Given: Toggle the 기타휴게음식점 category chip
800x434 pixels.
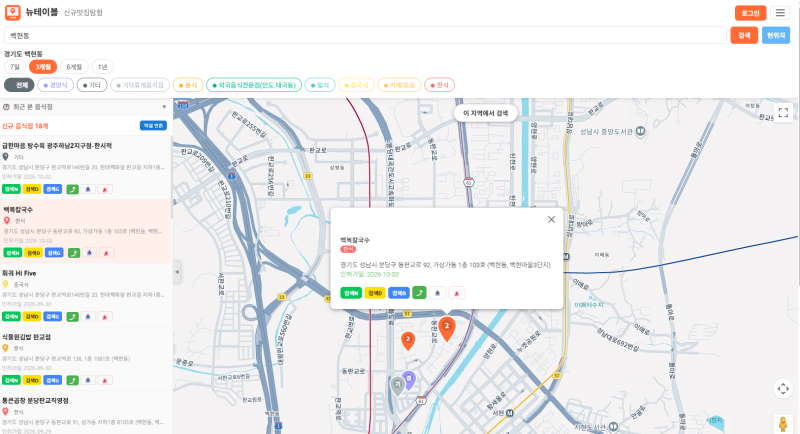Looking at the screenshot, I should tap(140, 85).
